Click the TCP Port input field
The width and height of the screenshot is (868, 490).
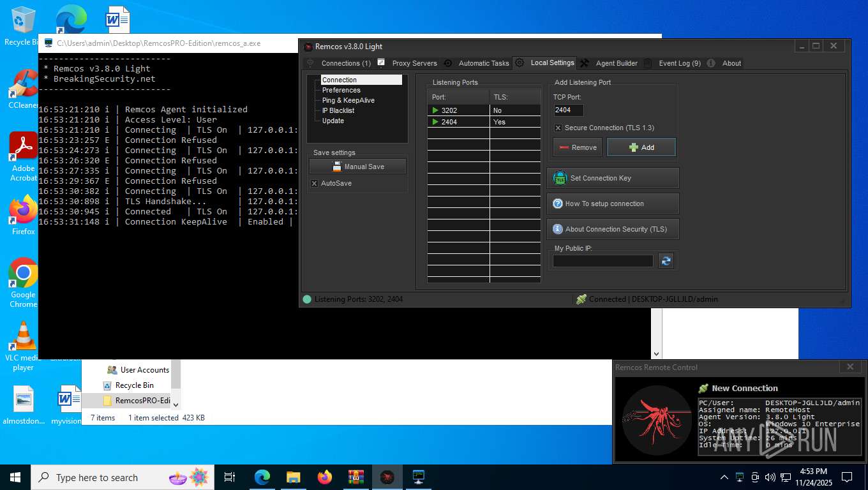[x=568, y=110]
